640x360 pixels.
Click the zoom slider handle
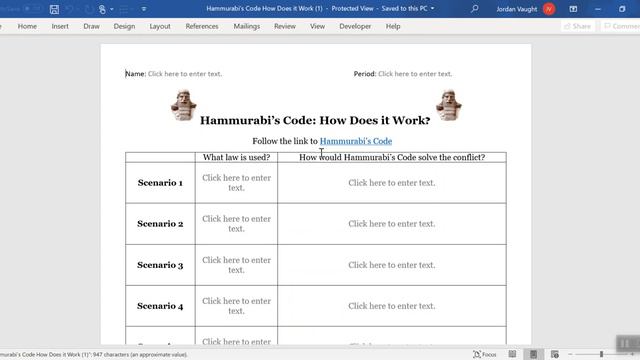(601, 354)
